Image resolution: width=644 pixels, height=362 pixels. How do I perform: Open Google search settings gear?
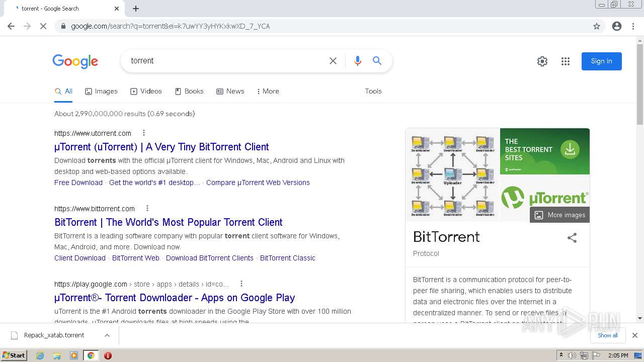[542, 61]
